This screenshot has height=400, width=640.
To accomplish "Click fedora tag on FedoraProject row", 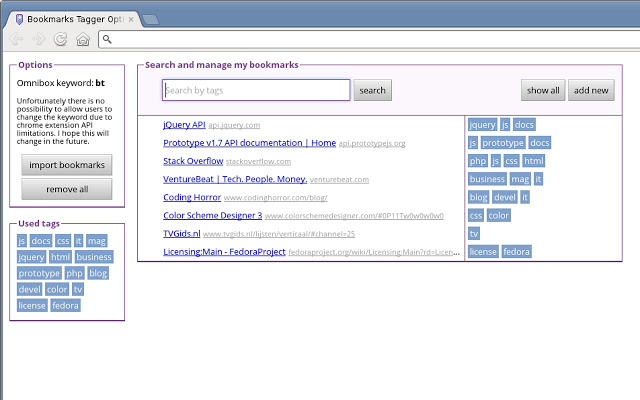I will coord(516,251).
